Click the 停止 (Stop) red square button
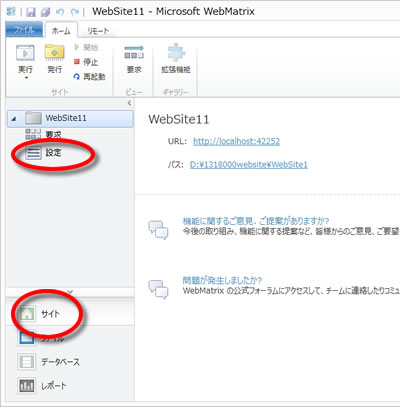This screenshot has width=400, height=407. pyautogui.click(x=77, y=62)
